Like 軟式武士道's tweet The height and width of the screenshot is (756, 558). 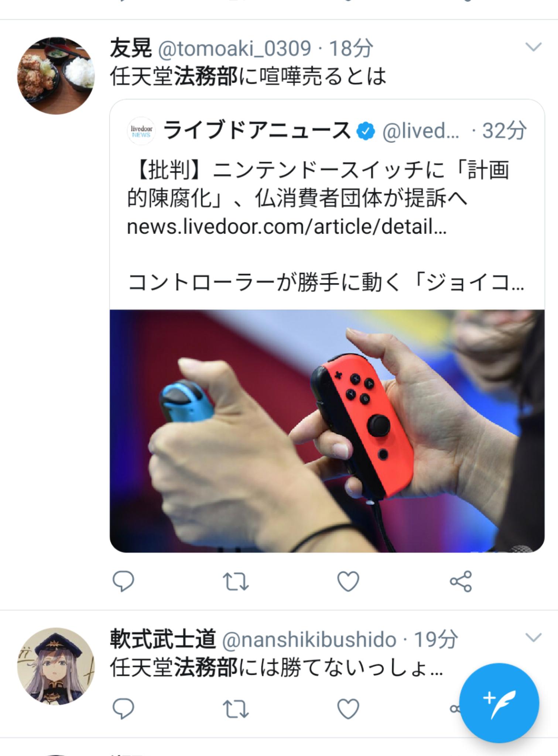[349, 708]
